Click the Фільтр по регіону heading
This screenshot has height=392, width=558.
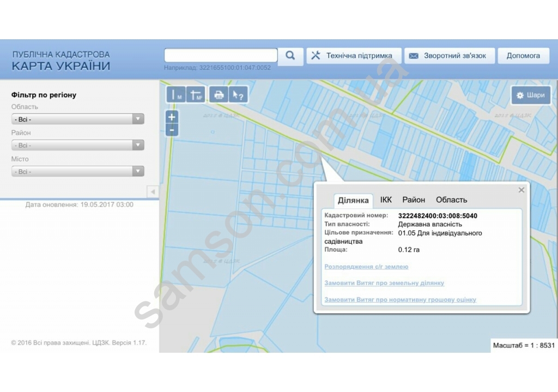[44, 95]
